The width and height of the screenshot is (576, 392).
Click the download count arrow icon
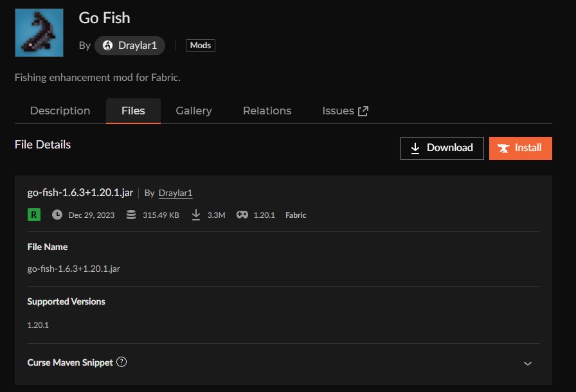click(x=196, y=215)
